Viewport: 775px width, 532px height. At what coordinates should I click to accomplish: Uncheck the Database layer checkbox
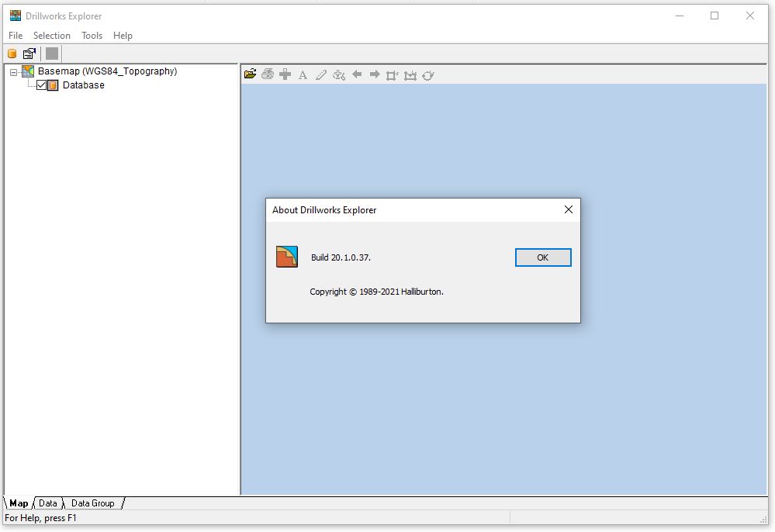[41, 85]
